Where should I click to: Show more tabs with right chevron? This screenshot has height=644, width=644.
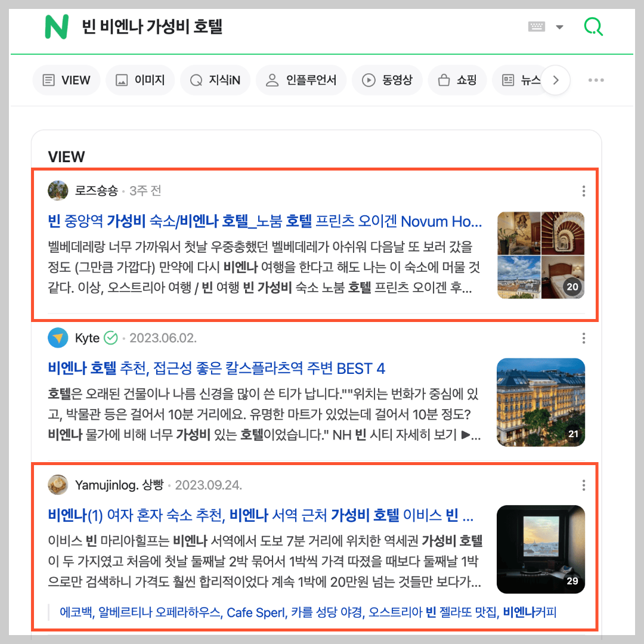pos(556,80)
